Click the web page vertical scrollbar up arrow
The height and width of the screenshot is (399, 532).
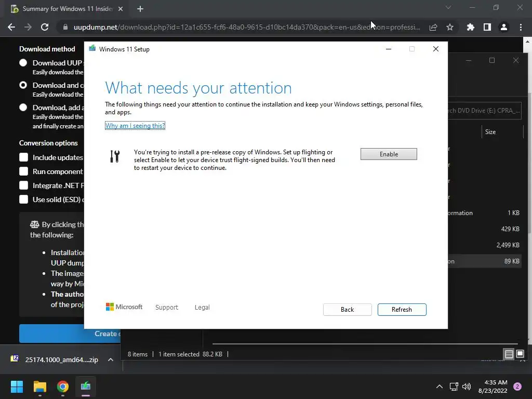pyautogui.click(x=528, y=42)
